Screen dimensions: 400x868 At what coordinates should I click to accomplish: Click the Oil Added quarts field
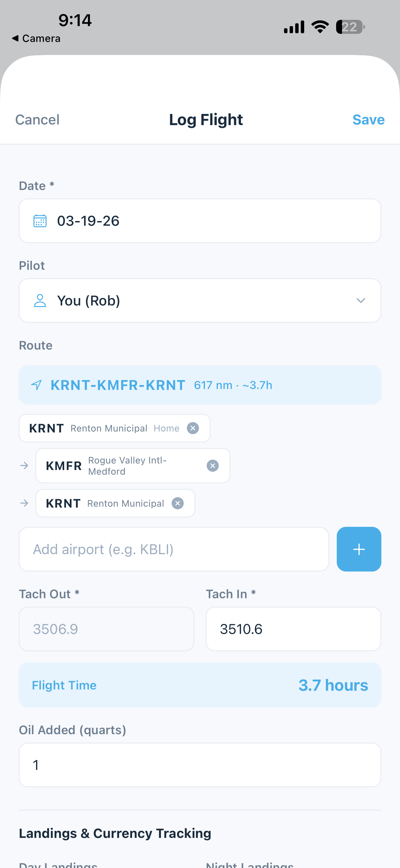click(x=200, y=765)
